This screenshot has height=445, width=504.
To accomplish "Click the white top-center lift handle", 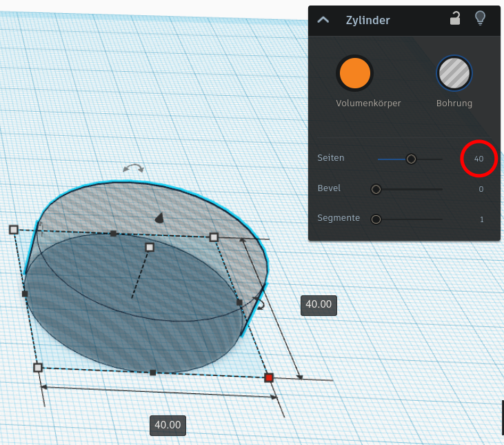I will click(x=150, y=247).
